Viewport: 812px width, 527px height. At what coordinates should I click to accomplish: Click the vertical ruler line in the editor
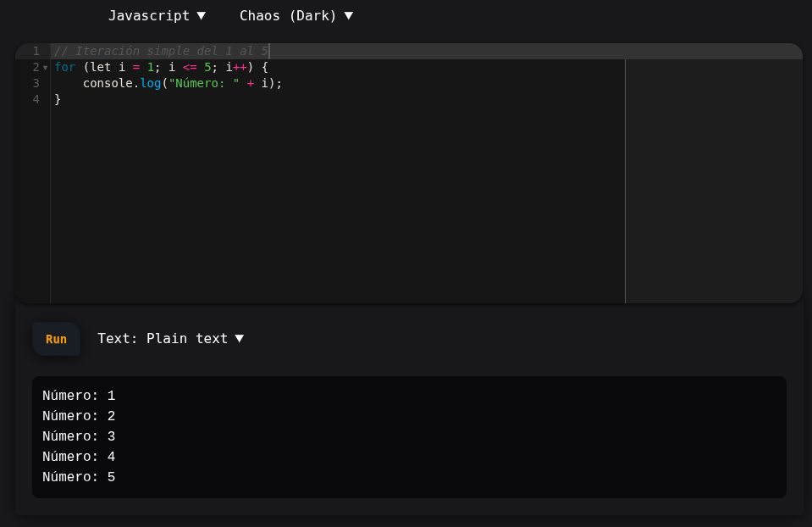point(625,169)
